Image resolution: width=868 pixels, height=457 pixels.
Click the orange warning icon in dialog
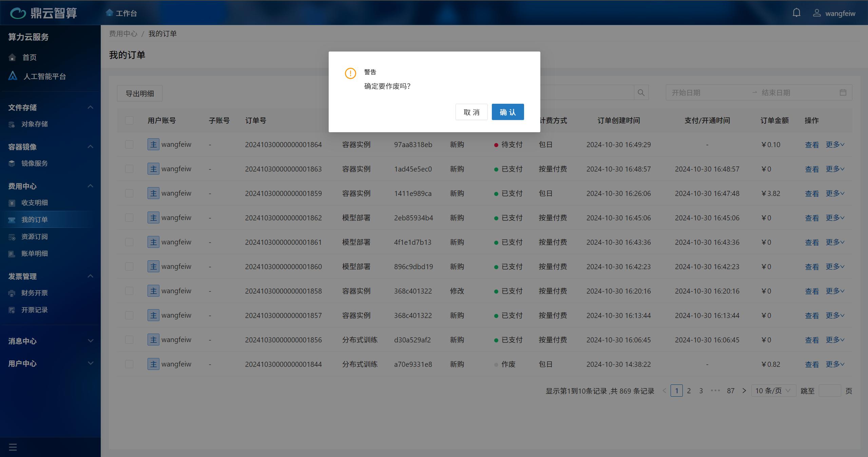[x=350, y=73]
